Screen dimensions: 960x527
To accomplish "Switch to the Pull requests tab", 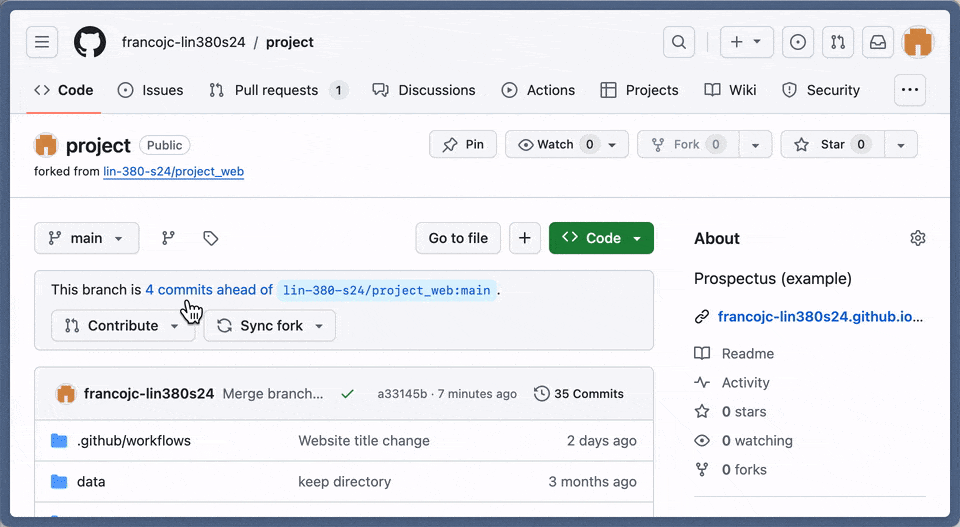I will click(277, 90).
